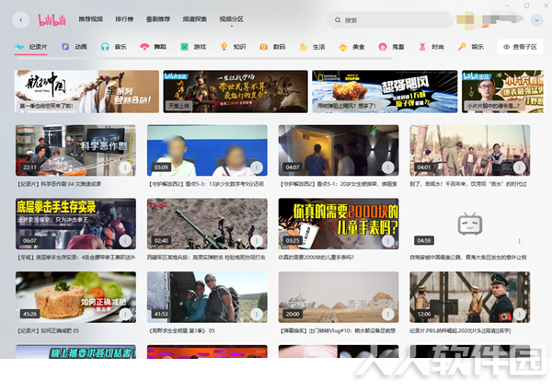Click the search input field
The width and height of the screenshot is (552, 392).
tap(390, 20)
